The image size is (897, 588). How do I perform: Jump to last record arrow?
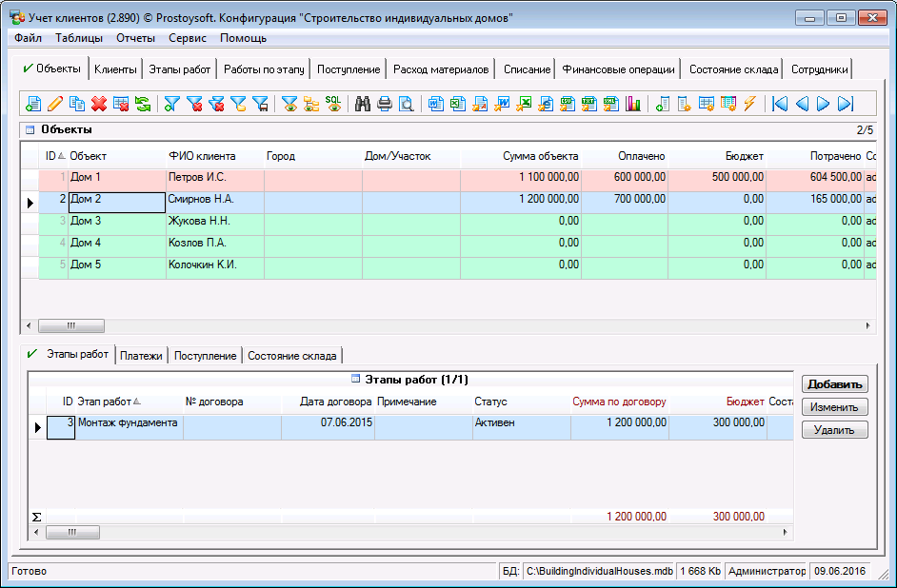(x=845, y=104)
